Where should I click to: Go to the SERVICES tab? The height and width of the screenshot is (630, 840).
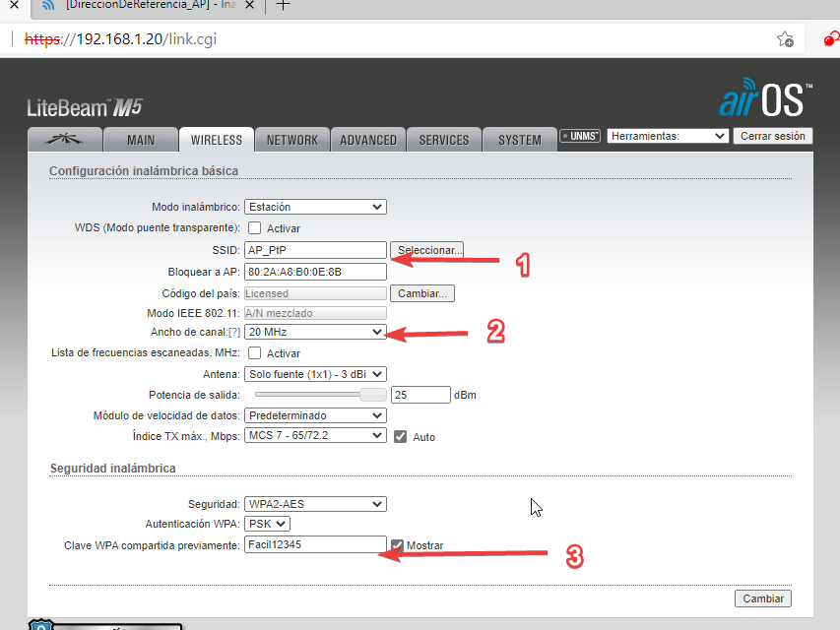pyautogui.click(x=443, y=140)
